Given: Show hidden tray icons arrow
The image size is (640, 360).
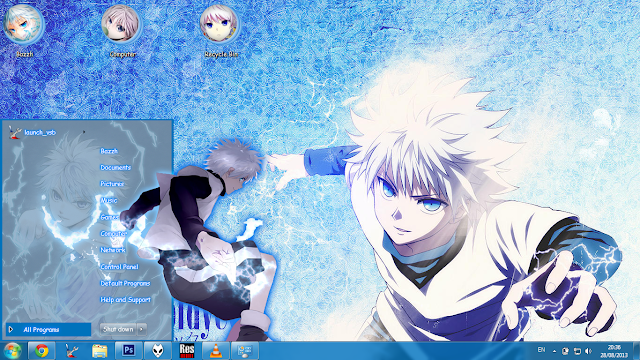Looking at the screenshot, I should coord(554,351).
